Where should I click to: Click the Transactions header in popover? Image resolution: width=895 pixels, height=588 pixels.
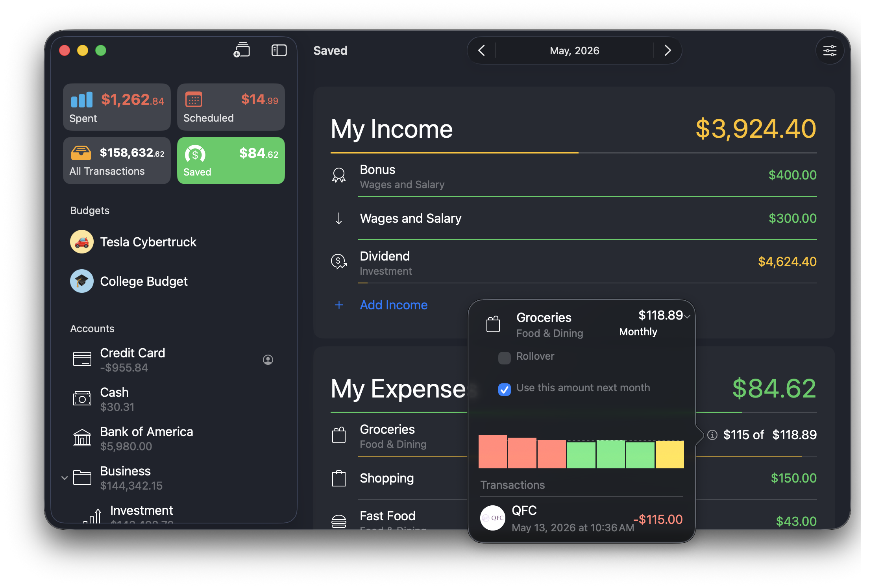click(512, 485)
